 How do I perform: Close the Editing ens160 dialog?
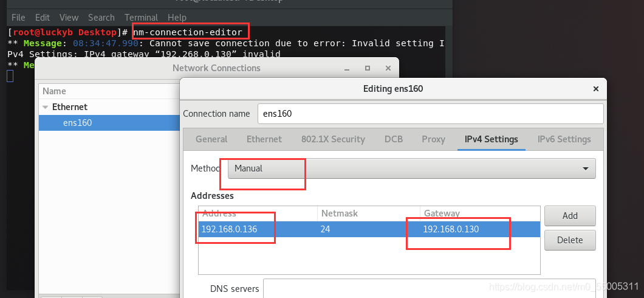tap(595, 88)
